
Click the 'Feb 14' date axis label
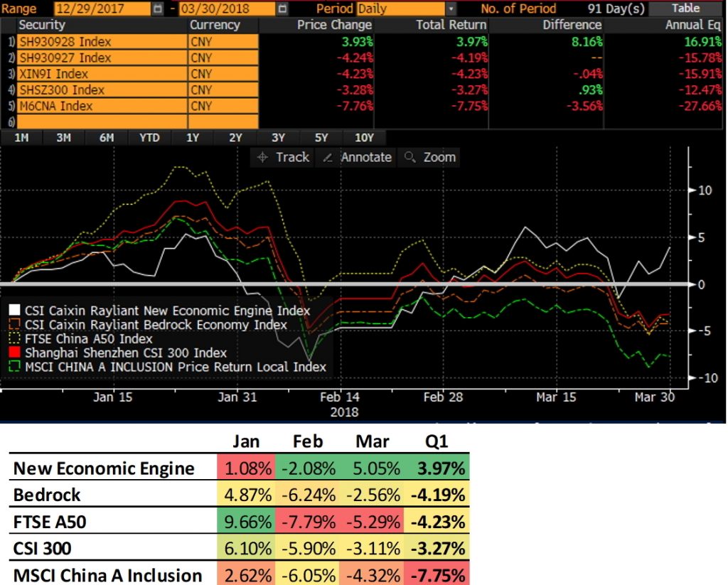click(339, 397)
